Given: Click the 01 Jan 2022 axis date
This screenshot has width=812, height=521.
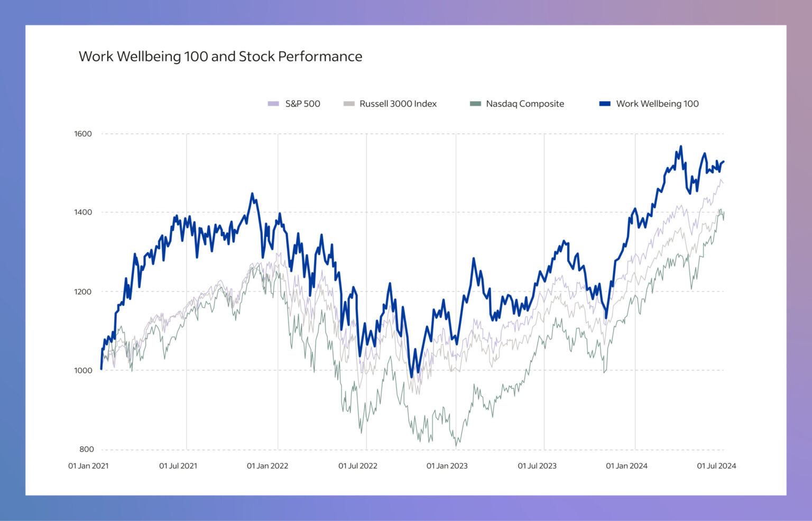Looking at the screenshot, I should click(267, 466).
